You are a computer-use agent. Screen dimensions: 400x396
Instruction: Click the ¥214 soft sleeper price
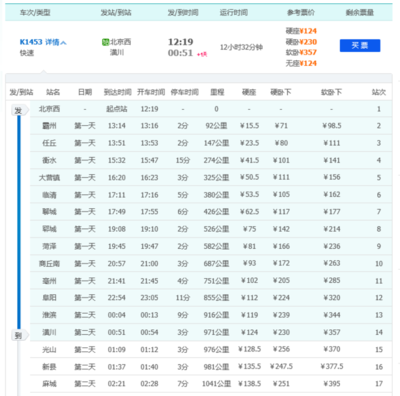tap(332, 229)
